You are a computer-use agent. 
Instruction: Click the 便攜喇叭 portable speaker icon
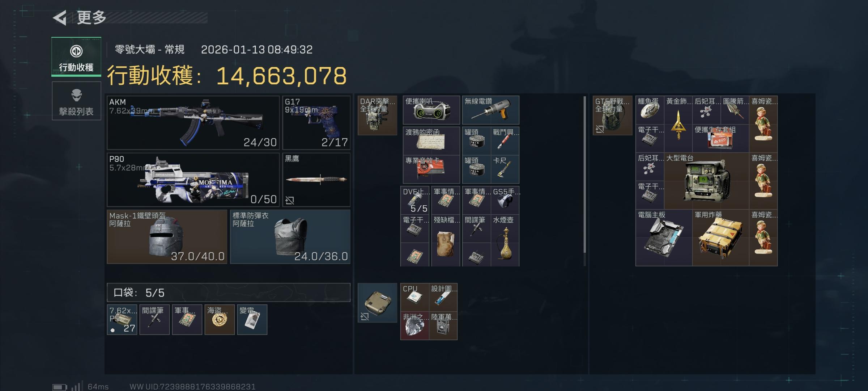coord(431,110)
